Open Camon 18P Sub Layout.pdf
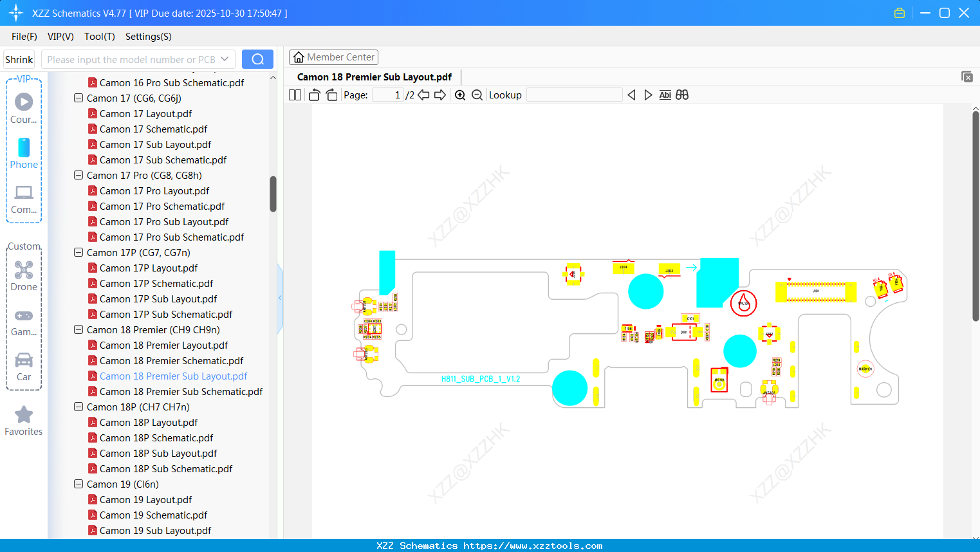This screenshot has height=552, width=980. (158, 454)
